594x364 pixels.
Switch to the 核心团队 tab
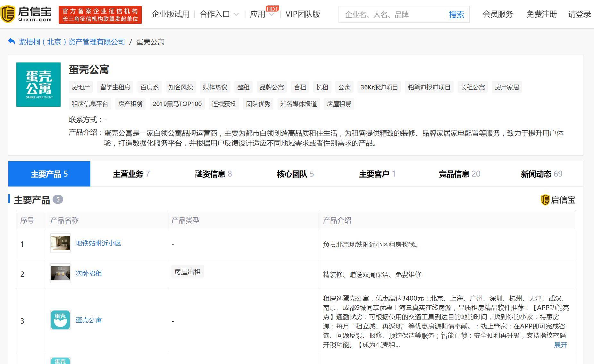pyautogui.click(x=296, y=174)
